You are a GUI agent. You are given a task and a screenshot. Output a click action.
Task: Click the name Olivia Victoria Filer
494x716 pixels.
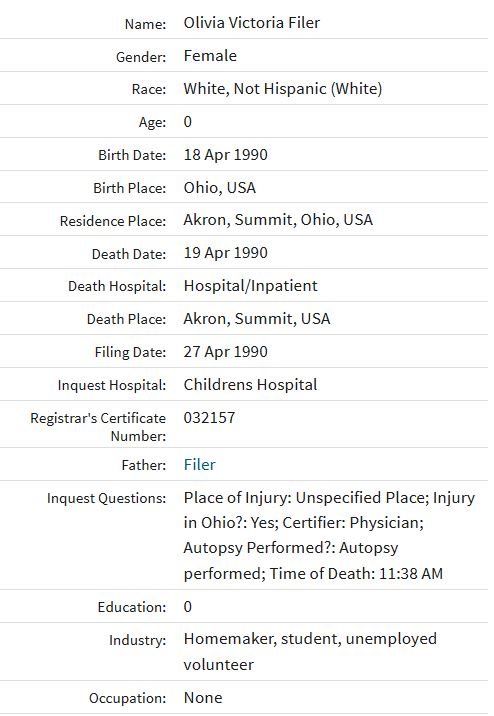252,22
